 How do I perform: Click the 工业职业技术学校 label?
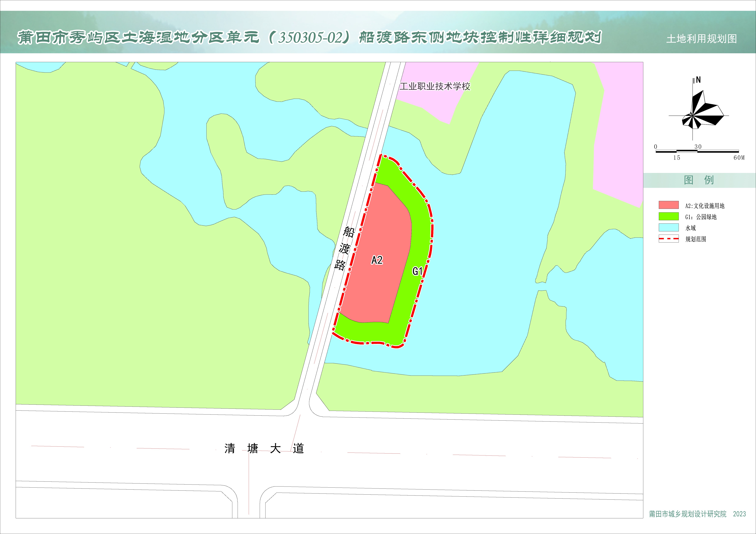[x=435, y=86]
